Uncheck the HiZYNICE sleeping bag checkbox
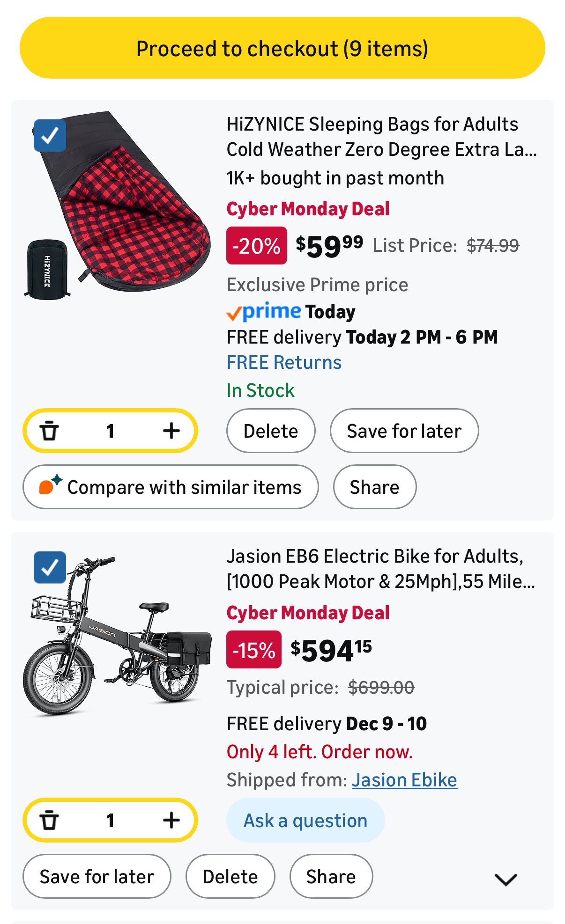Viewport: 565px width, 924px height. (50, 136)
